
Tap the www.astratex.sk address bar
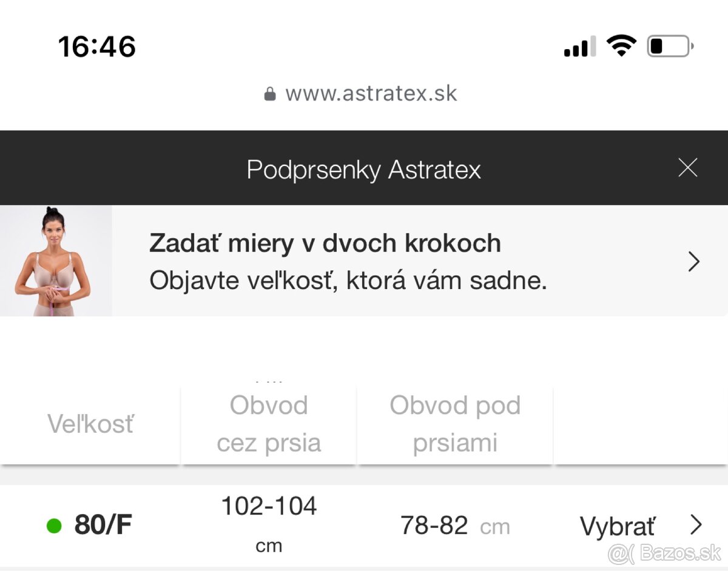click(370, 93)
